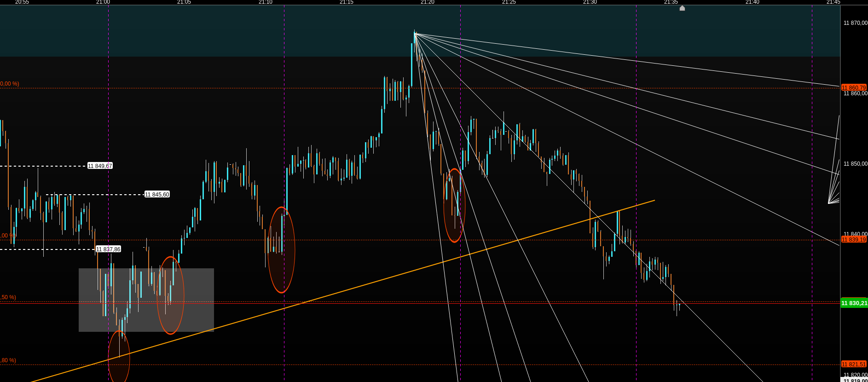Click the ,80 % Fibonacci level label

[8, 360]
